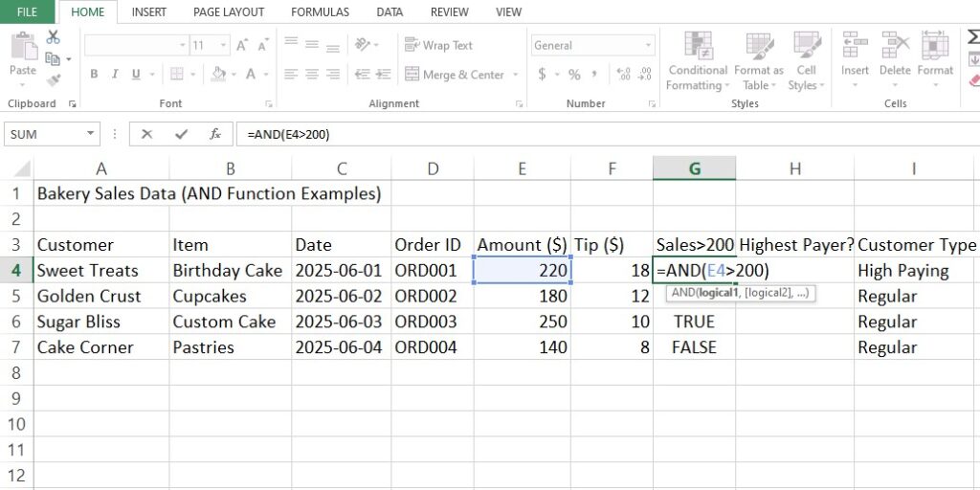Click the Percent Style icon

[x=574, y=75]
